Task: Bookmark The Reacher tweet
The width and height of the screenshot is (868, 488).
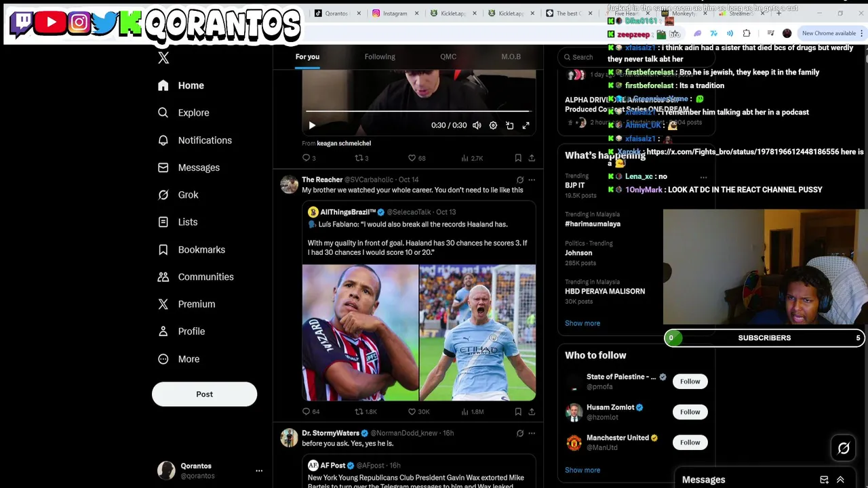Action: 518,411
